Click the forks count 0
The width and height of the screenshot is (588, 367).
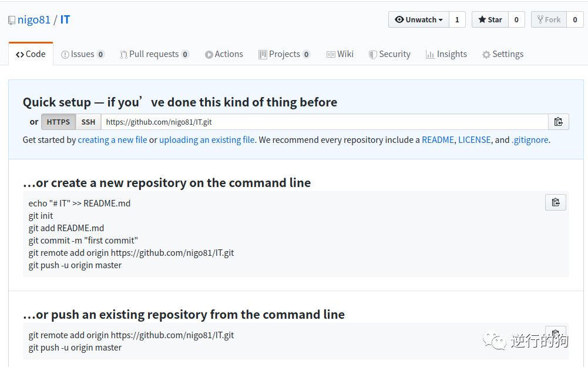click(575, 19)
